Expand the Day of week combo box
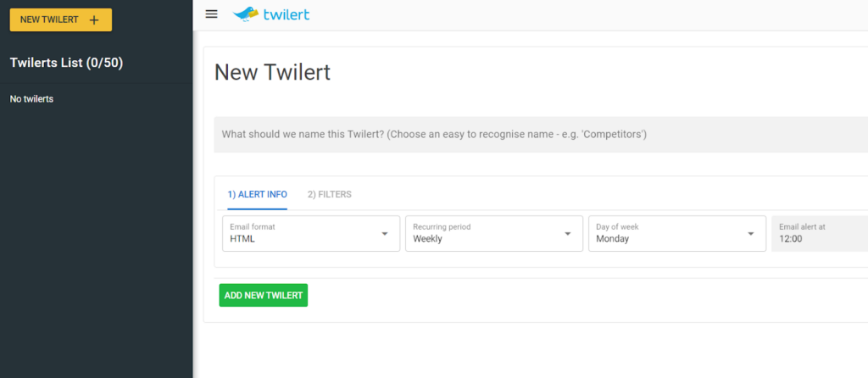The width and height of the screenshot is (868, 378). tap(676, 233)
